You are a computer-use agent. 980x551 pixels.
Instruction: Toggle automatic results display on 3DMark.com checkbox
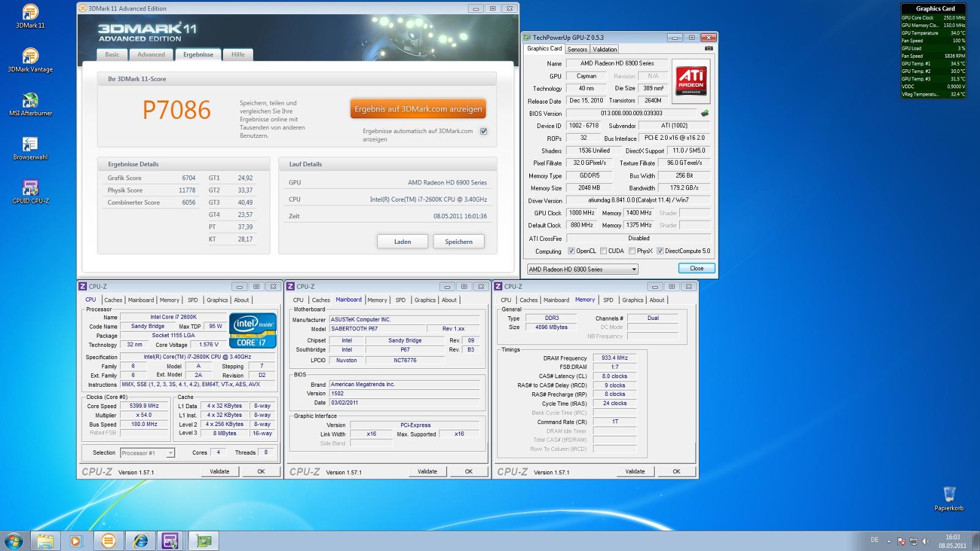click(x=484, y=131)
